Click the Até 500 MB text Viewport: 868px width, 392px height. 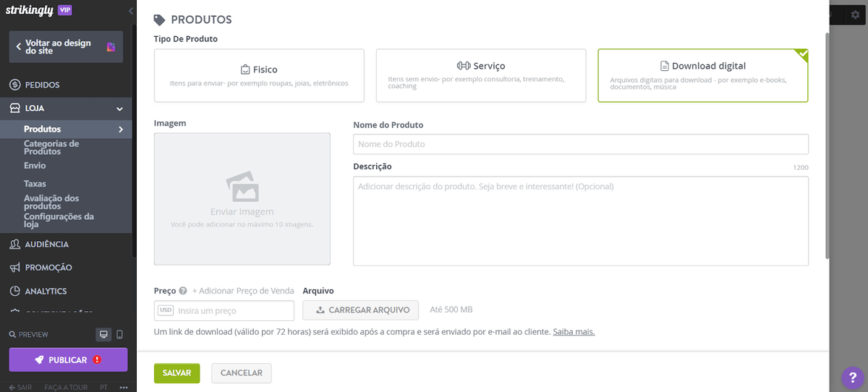tap(451, 310)
